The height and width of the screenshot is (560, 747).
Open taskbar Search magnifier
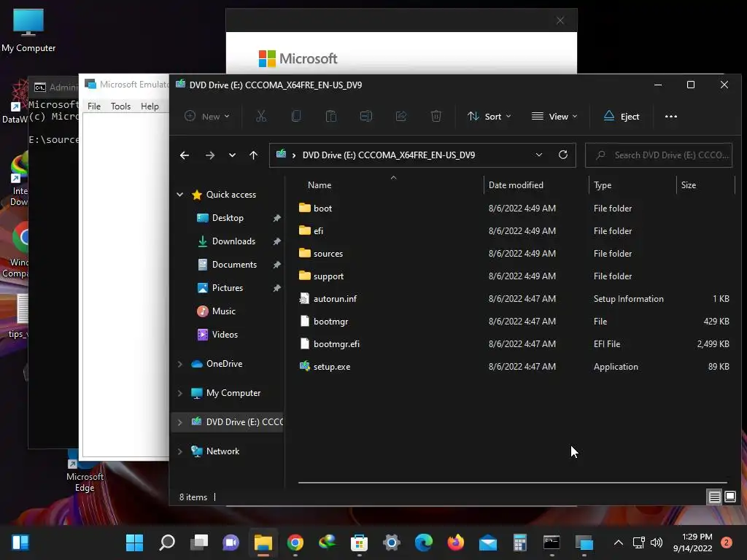pyautogui.click(x=167, y=542)
